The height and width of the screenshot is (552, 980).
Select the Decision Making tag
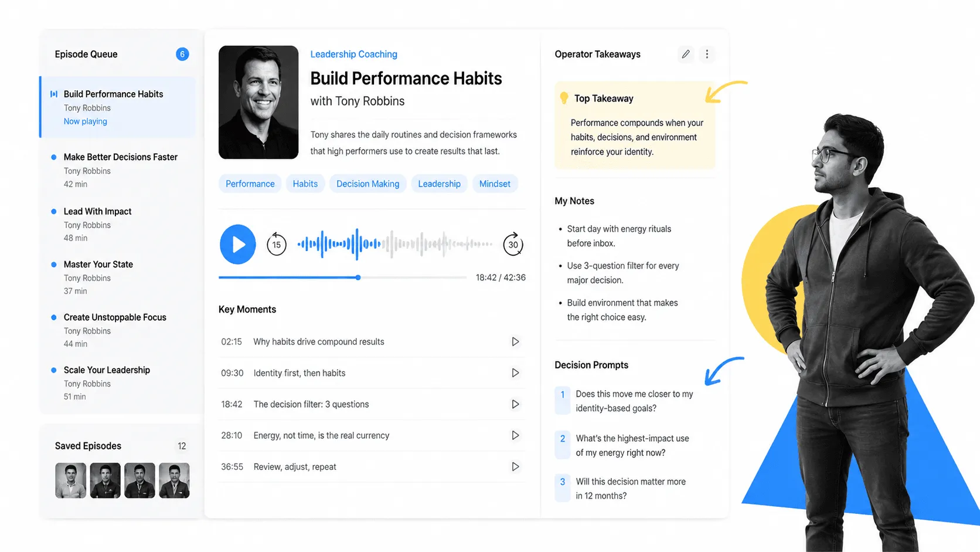click(368, 184)
